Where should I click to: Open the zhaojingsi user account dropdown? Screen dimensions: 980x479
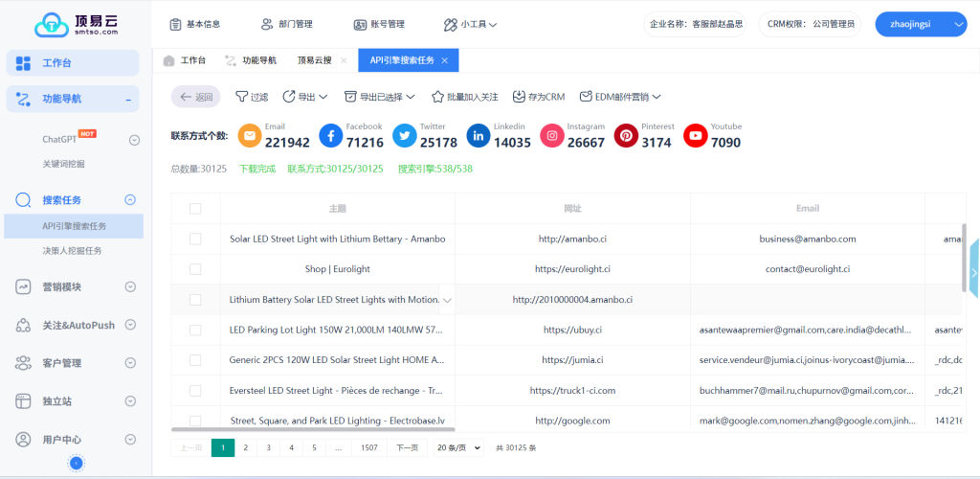(x=921, y=24)
